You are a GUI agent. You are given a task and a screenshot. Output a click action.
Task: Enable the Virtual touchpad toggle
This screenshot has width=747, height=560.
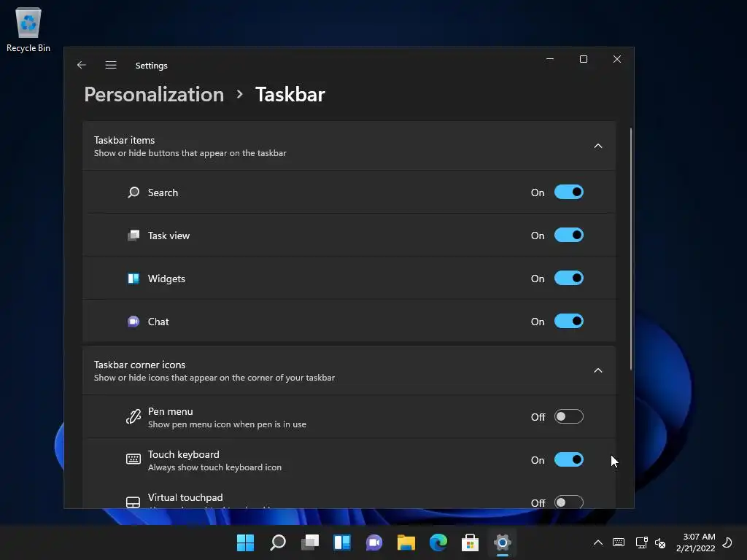click(569, 502)
